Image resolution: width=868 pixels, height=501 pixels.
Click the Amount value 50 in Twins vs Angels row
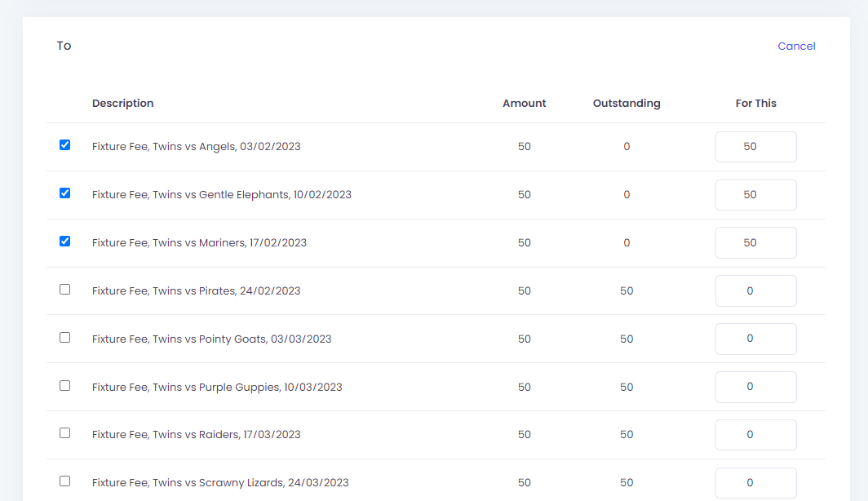(x=525, y=147)
